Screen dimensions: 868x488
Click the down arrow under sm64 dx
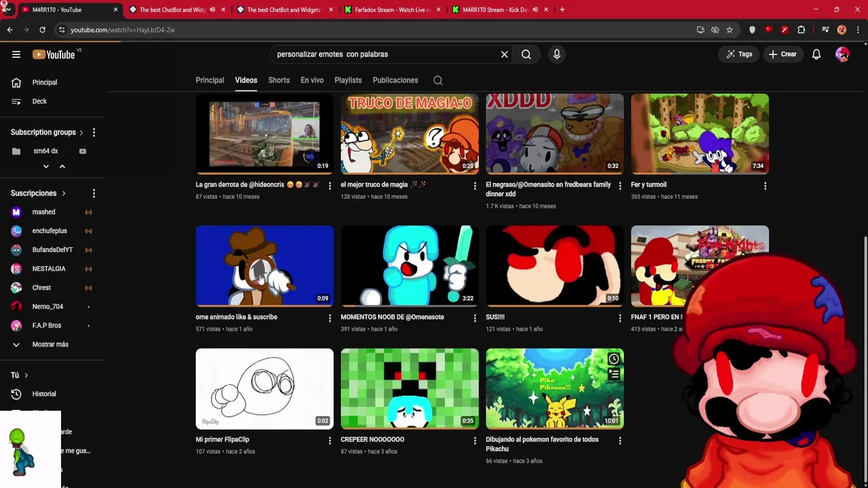[x=46, y=166]
